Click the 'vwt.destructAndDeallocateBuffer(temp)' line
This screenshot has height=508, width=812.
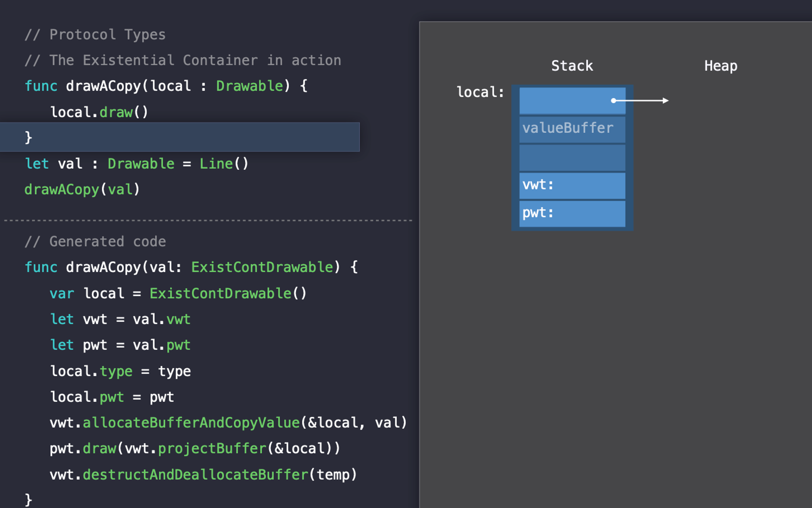point(203,475)
